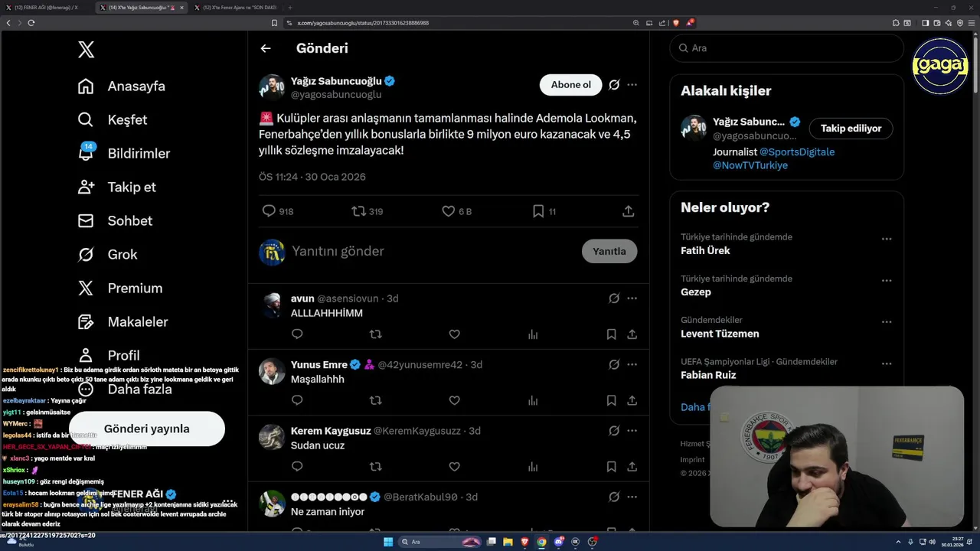The height and width of the screenshot is (551, 980).
Task: Switch to FENER AĞI browser tab
Action: click(x=47, y=8)
